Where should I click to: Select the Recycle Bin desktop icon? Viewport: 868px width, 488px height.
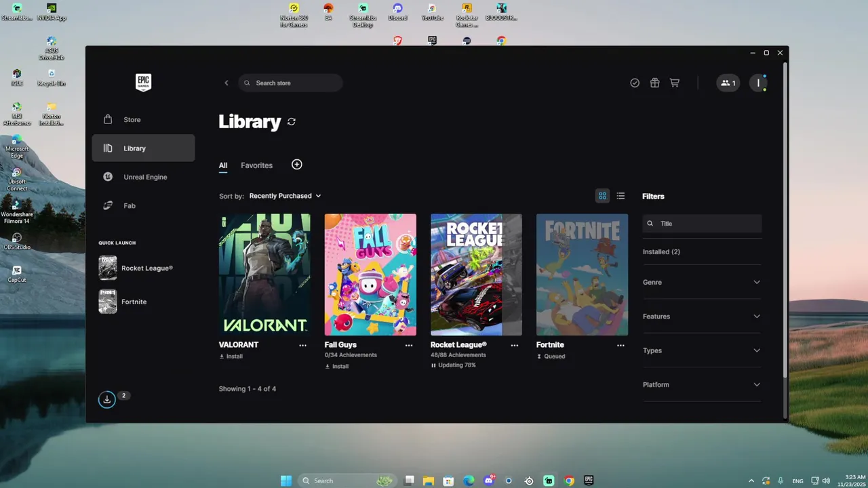(52, 77)
